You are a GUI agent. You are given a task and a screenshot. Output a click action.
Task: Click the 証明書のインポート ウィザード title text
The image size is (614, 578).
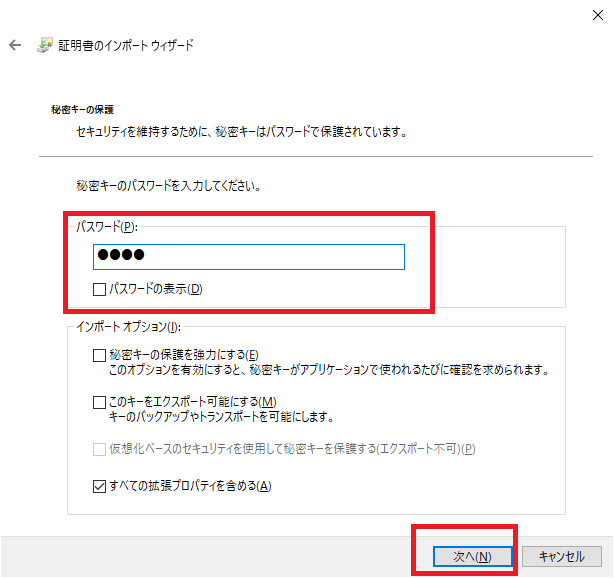point(126,45)
